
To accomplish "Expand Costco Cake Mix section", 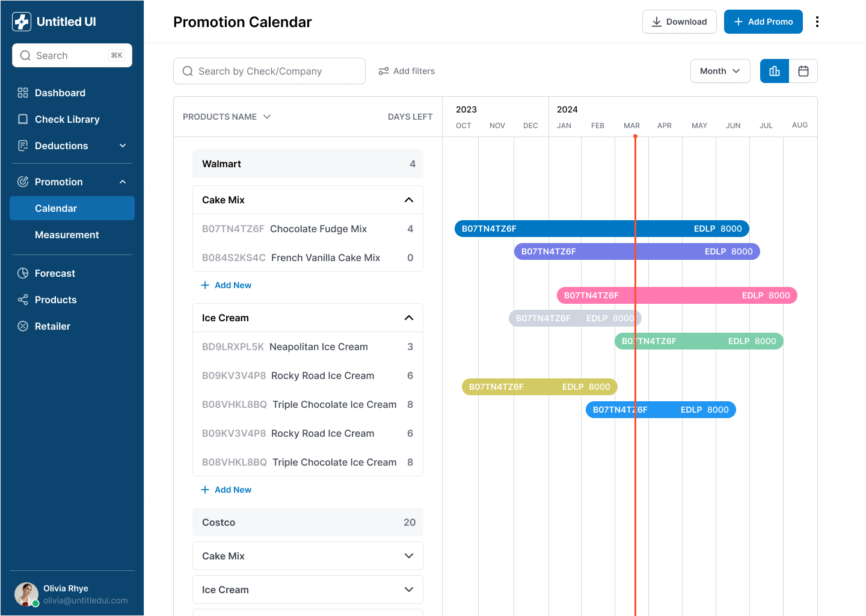I will coord(409,556).
